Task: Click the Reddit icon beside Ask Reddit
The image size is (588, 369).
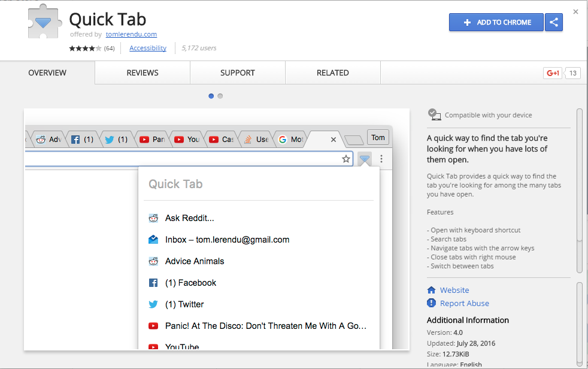Action: click(153, 218)
